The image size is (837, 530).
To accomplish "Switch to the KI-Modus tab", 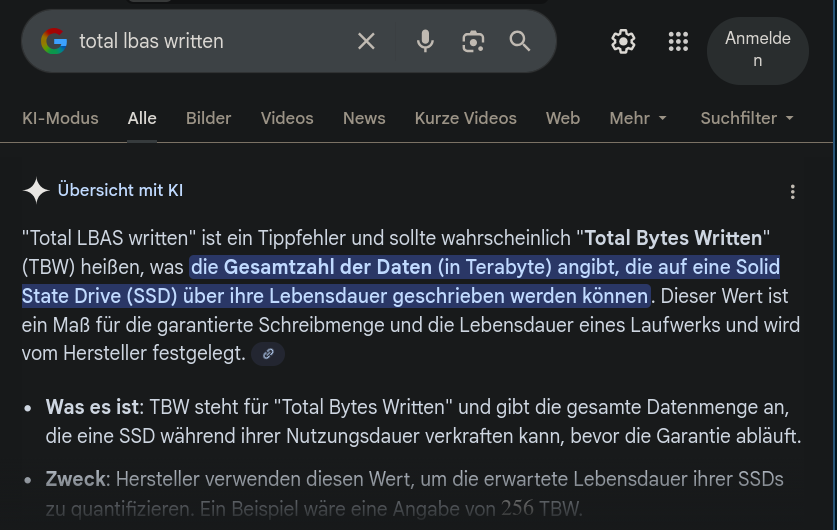I will point(60,118).
